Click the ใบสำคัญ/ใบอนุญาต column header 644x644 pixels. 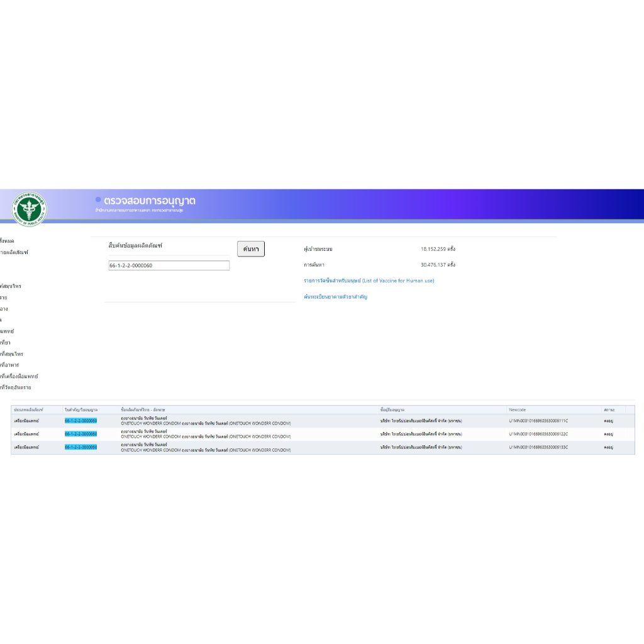81,410
